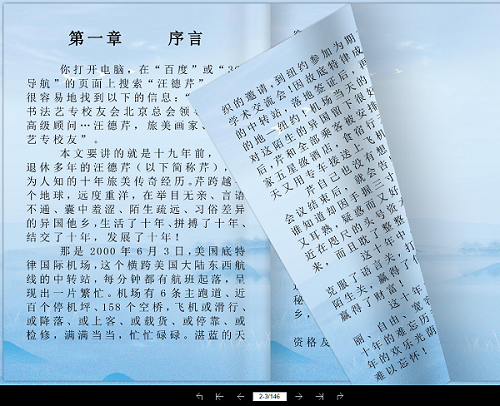The height and width of the screenshot is (406, 500).
Task: Click the line starting 本文要讲的就是十九年前
Action: 136,153
